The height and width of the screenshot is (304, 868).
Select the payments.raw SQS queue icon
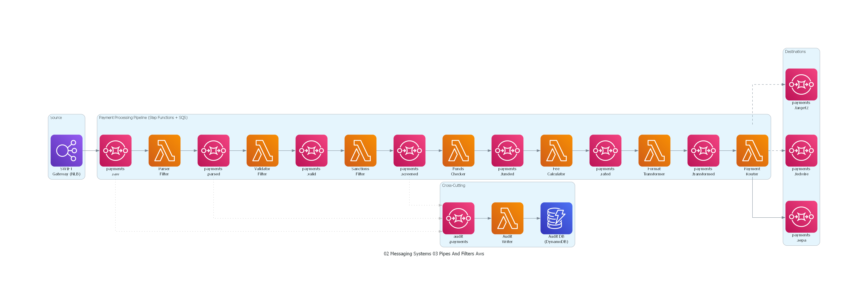(115, 150)
